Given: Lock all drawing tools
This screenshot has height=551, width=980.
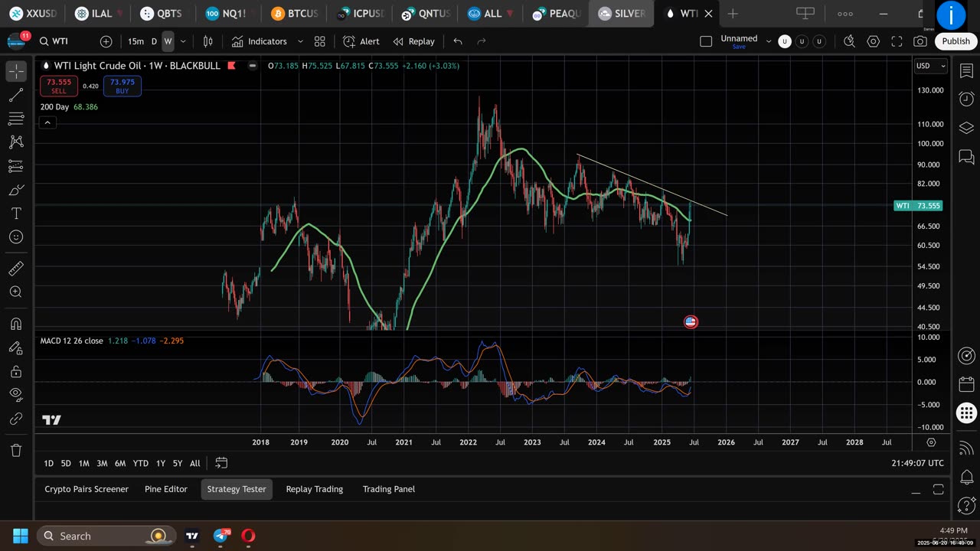Looking at the screenshot, I should click(16, 371).
